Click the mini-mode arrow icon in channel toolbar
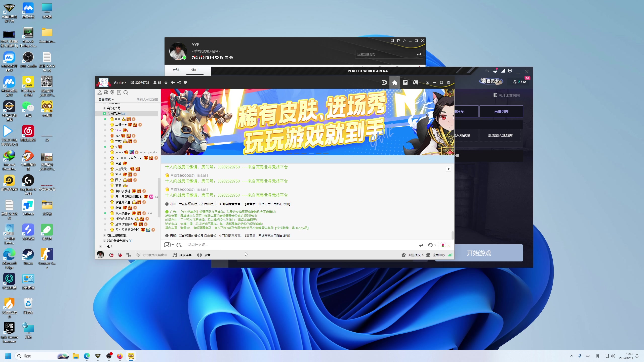 point(427,82)
